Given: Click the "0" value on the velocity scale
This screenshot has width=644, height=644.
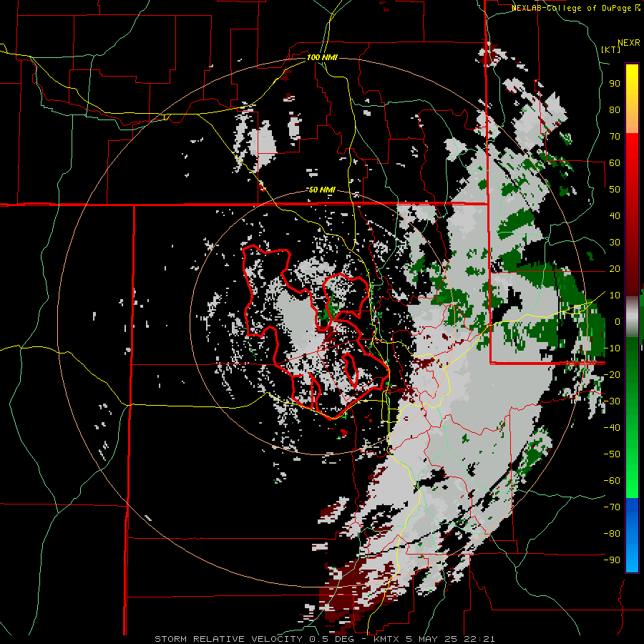Looking at the screenshot, I should (618, 321).
